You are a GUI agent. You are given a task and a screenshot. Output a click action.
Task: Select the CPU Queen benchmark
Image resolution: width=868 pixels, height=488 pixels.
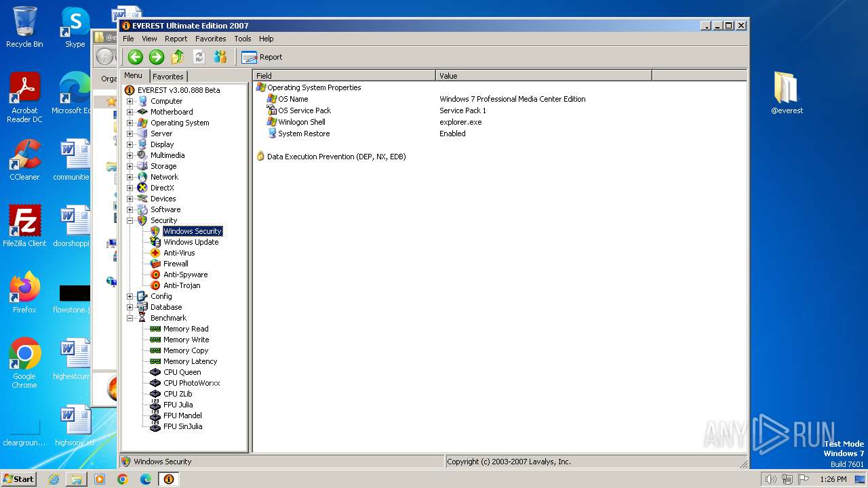click(182, 372)
